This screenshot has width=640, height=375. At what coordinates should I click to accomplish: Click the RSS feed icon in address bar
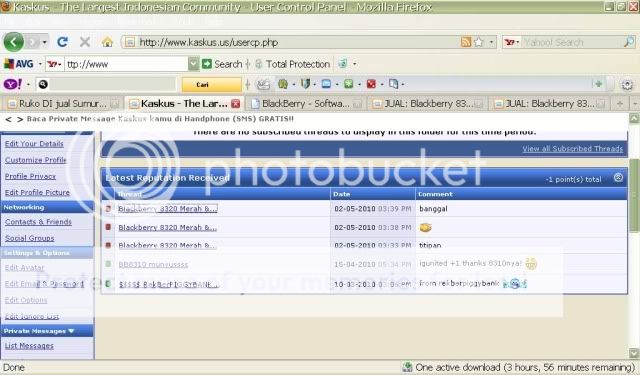tap(466, 42)
